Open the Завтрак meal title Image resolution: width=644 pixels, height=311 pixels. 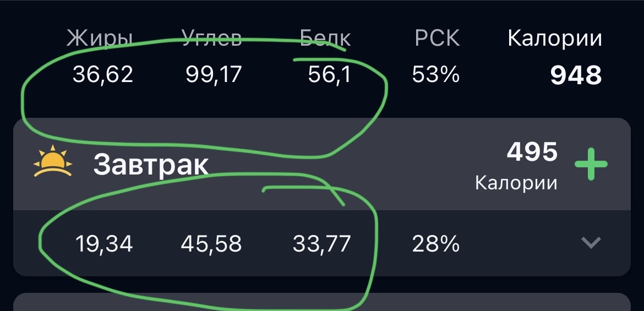151,164
